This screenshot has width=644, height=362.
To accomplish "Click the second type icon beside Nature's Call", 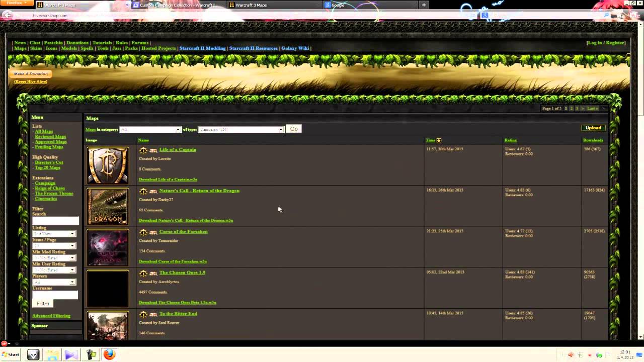I will point(153,191).
